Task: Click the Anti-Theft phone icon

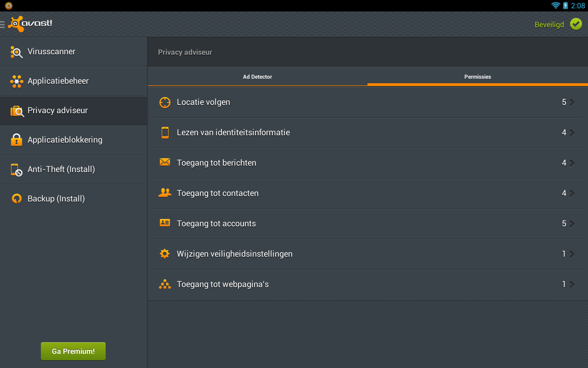Action: (x=17, y=170)
